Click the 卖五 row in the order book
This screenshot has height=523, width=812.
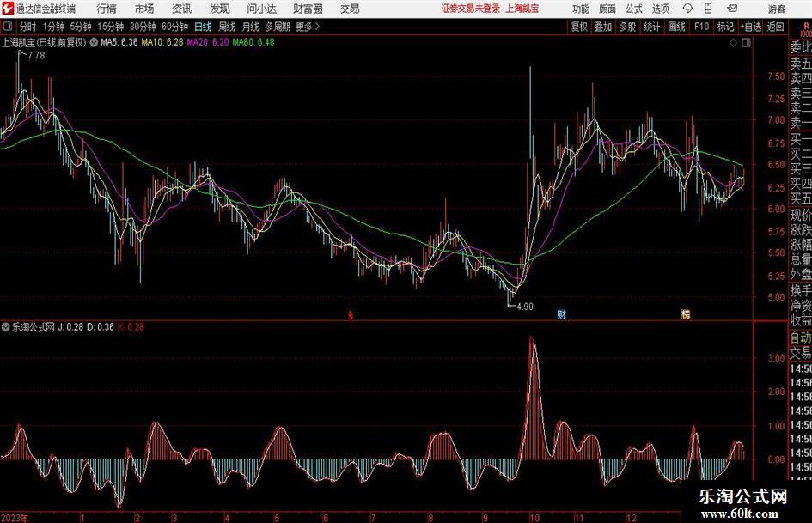(800, 64)
